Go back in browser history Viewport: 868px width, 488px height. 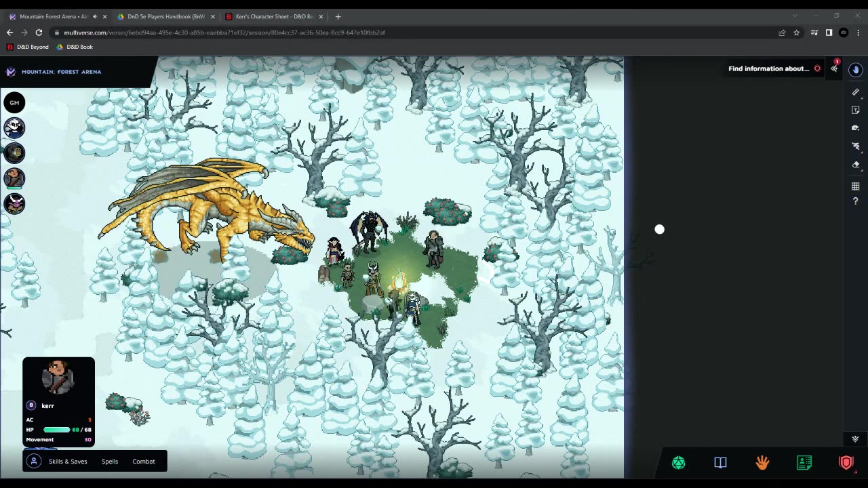9,33
